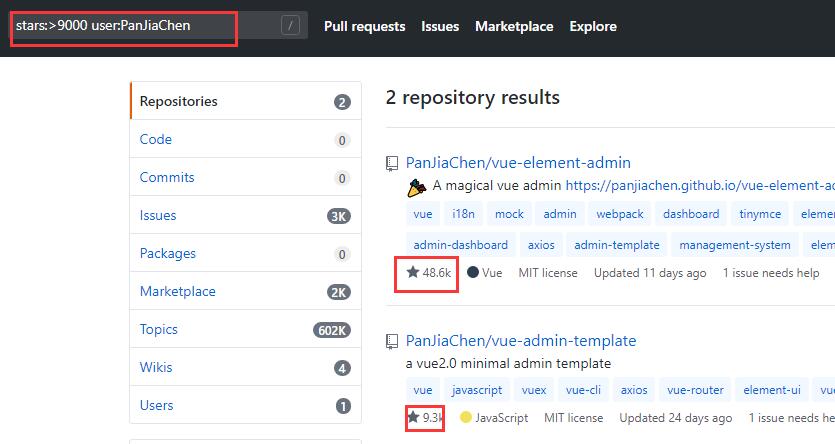
Task: Click the star count 48.6k
Action: point(429,273)
